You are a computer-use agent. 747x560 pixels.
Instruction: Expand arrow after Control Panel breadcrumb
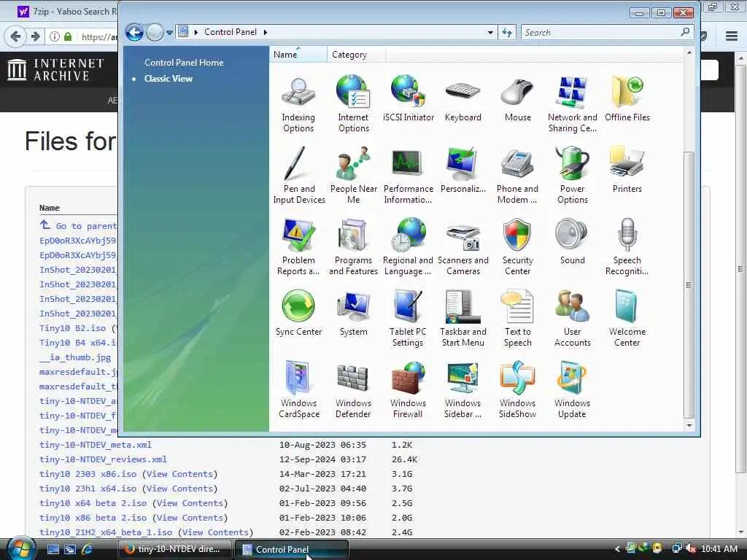tap(266, 32)
